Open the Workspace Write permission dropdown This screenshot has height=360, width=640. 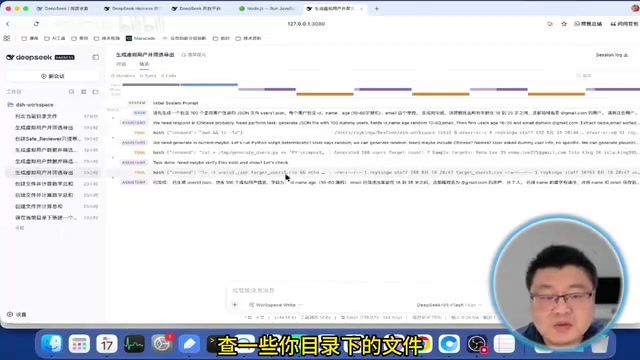tap(276, 305)
